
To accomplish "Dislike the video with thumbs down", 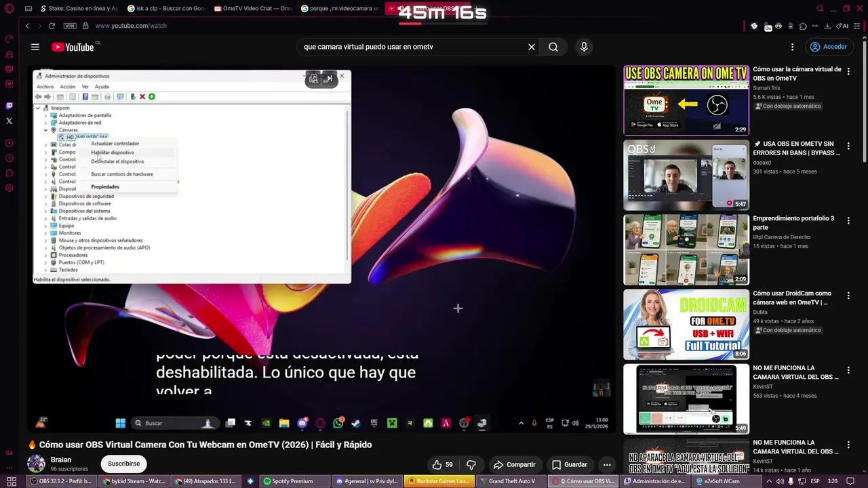I will coord(471,464).
